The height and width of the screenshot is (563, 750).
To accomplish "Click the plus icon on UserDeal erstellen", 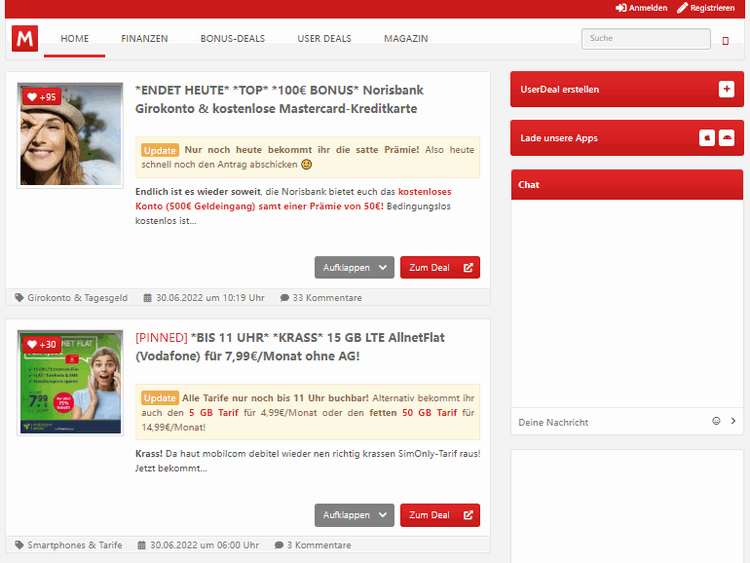I will click(726, 89).
